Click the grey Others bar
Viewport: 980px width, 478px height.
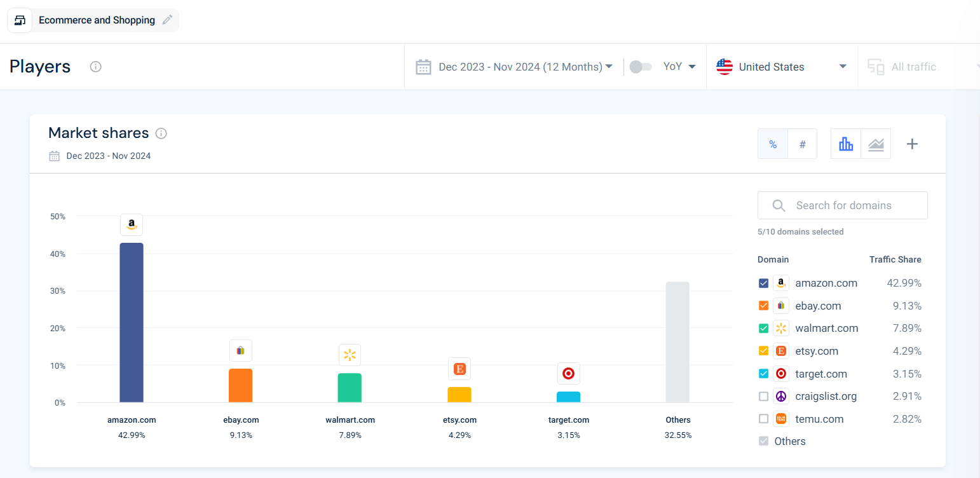677,342
